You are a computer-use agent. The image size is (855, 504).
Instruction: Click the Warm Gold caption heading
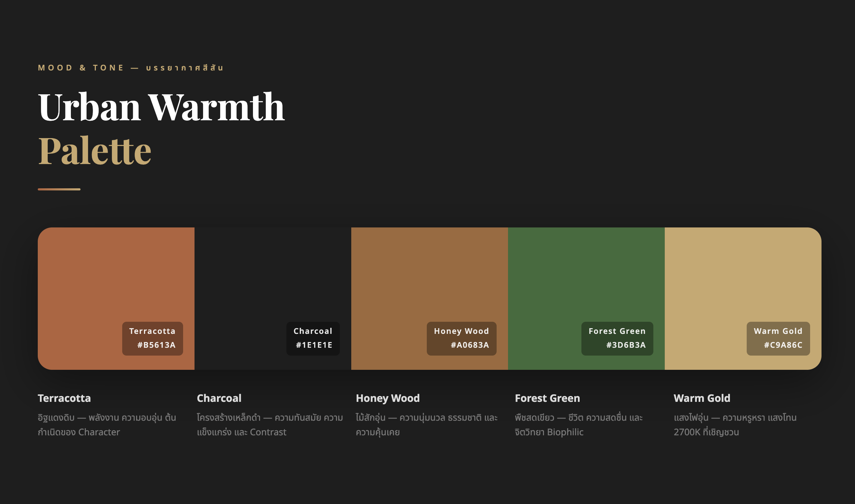pos(702,398)
